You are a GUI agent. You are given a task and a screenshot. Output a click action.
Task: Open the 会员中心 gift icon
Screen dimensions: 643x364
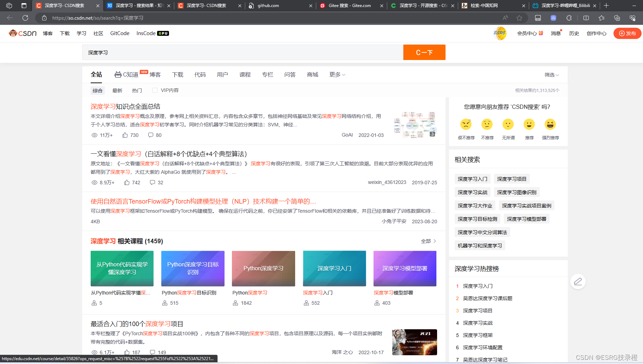[x=541, y=33]
